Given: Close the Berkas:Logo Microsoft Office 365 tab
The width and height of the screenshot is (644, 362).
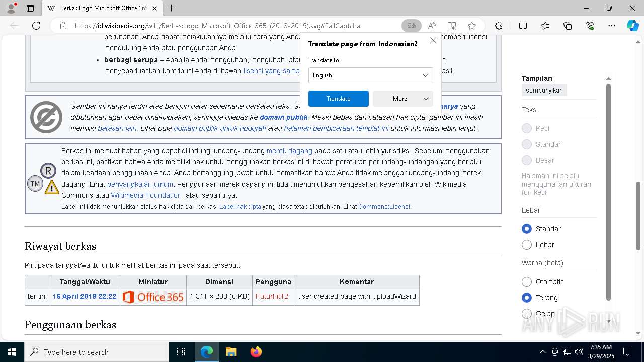Looking at the screenshot, I should coord(154,8).
